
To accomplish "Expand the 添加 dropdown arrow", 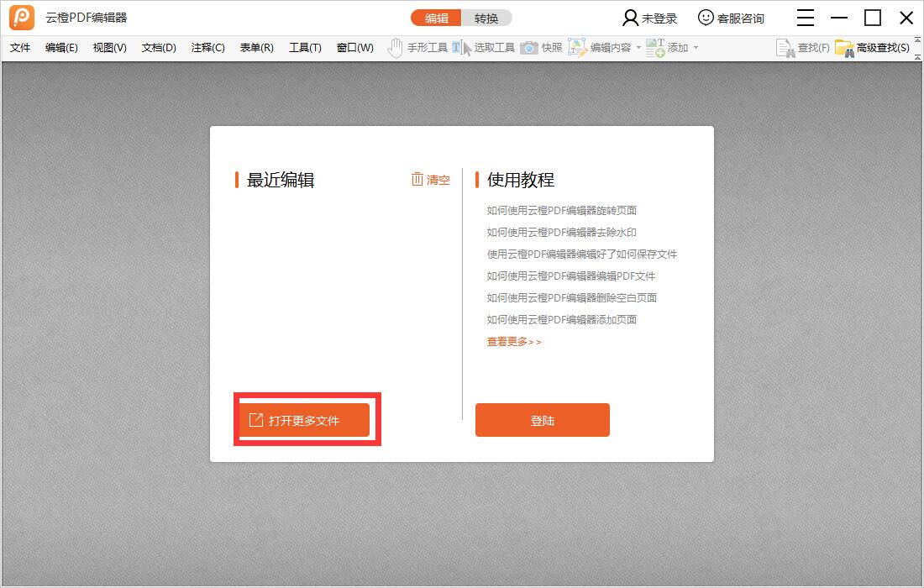I will (696, 48).
